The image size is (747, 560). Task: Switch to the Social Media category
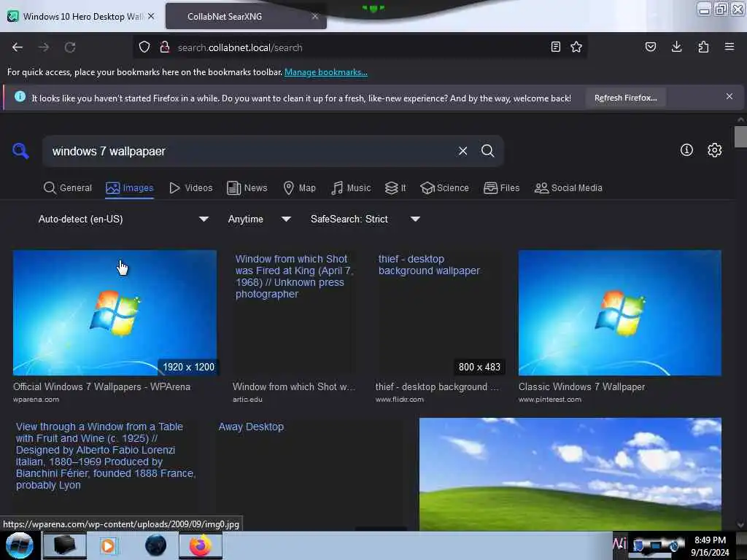[568, 187]
